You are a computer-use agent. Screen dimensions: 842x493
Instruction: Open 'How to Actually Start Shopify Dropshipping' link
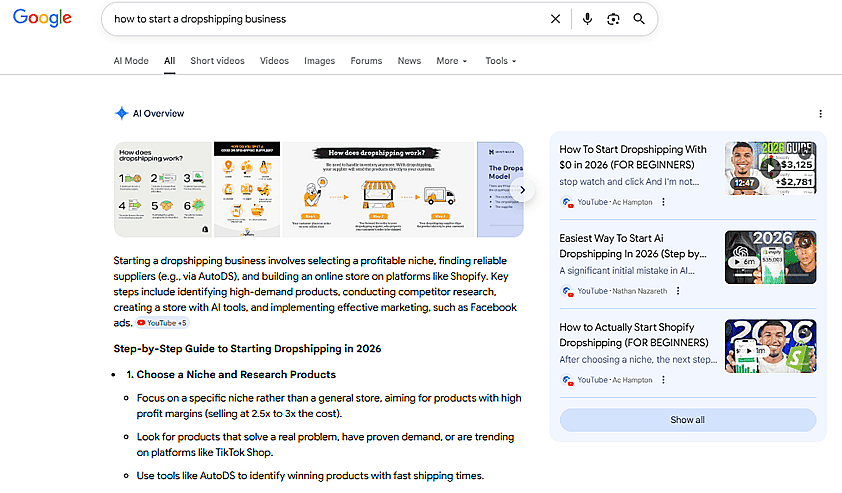pos(634,335)
